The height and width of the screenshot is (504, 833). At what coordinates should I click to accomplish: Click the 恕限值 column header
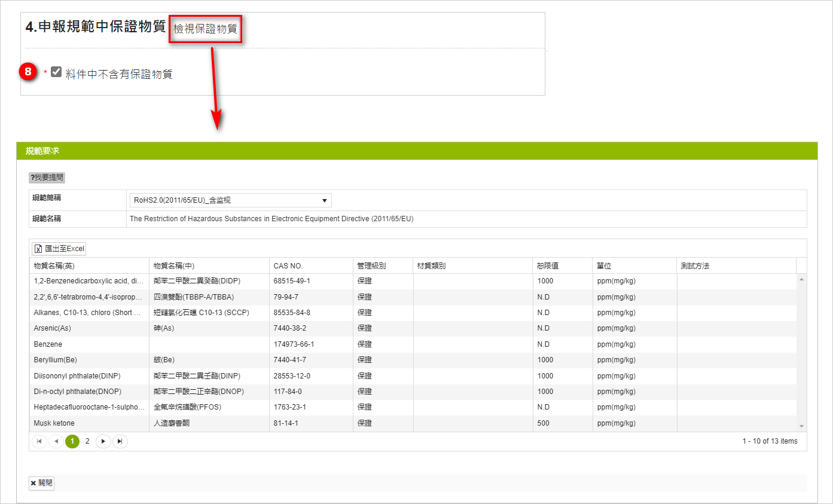(x=563, y=266)
